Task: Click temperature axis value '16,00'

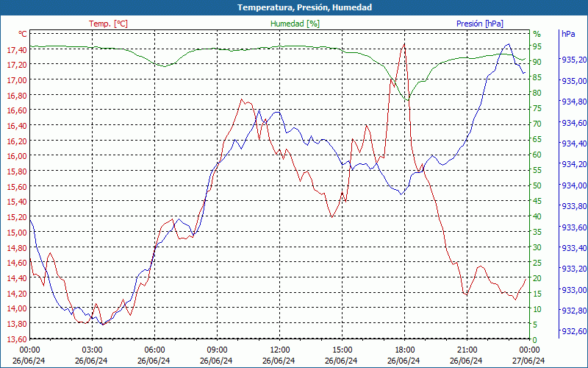Action: coord(17,156)
